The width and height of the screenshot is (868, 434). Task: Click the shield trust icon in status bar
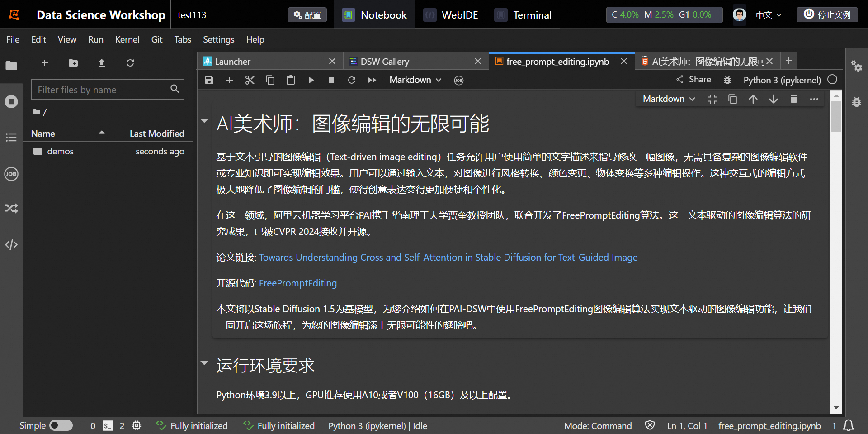(x=650, y=425)
